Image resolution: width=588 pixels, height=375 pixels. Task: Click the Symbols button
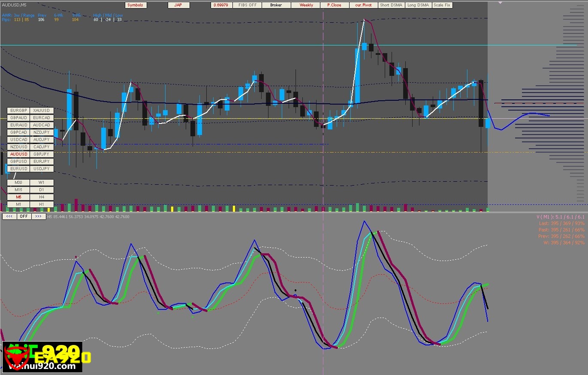136,5
